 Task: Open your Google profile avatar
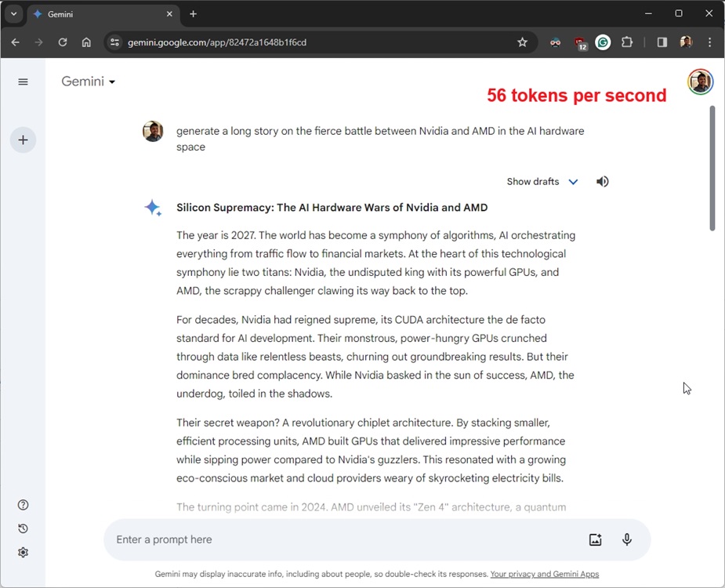coord(700,81)
